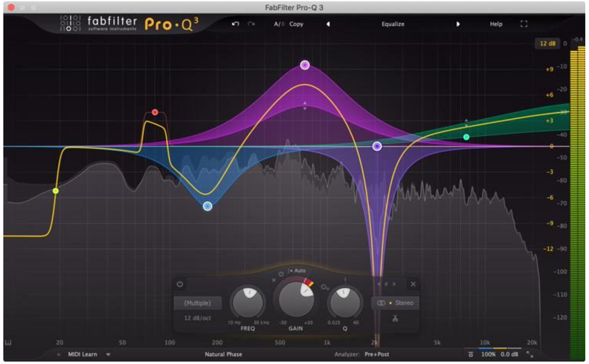This screenshot has height=364, width=589.
Task: Delete band with the X button
Action: (x=413, y=284)
